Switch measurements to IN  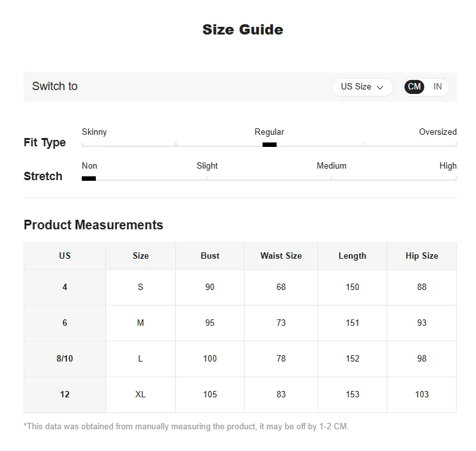click(x=438, y=87)
